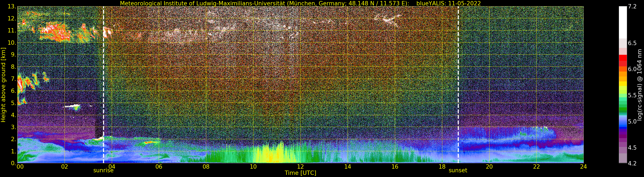Click the height axis tick label '4.'
This screenshot has width=644, height=177.
pyautogui.click(x=14, y=115)
